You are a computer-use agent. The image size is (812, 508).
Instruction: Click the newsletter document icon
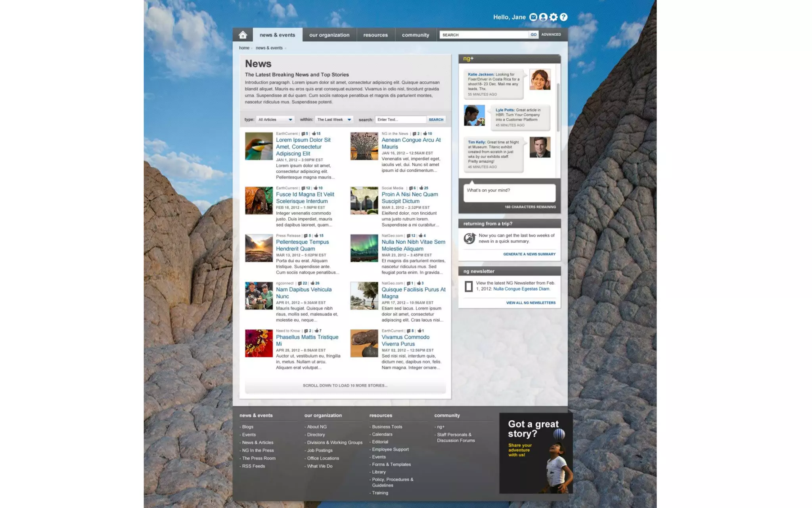coord(469,286)
